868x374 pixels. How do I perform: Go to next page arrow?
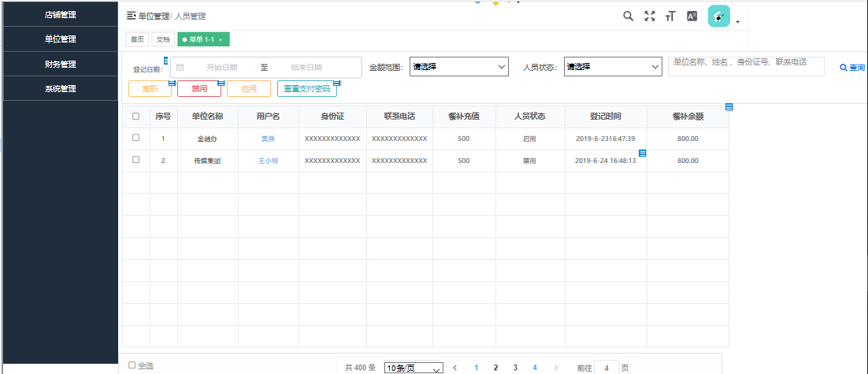tap(556, 368)
